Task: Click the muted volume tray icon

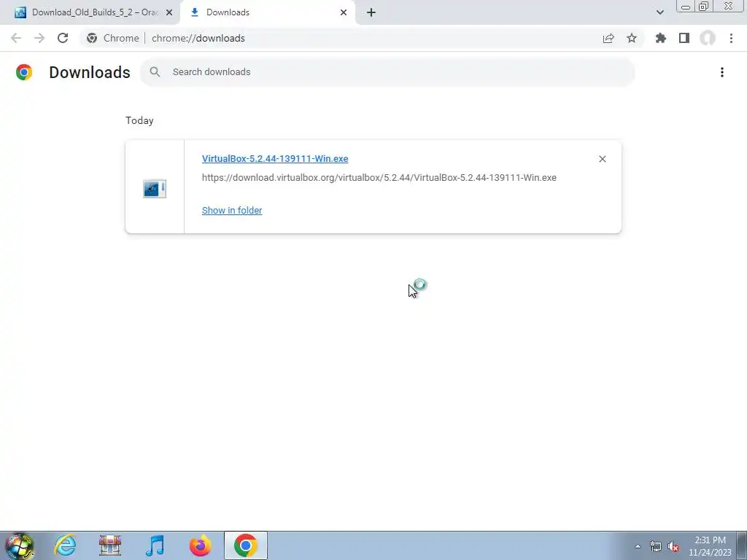Action: coord(673,546)
